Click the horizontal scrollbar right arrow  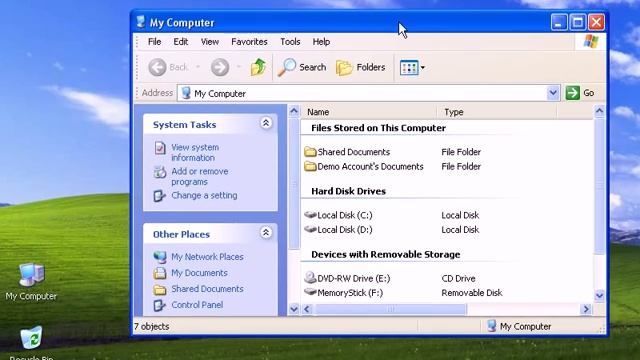[586, 309]
